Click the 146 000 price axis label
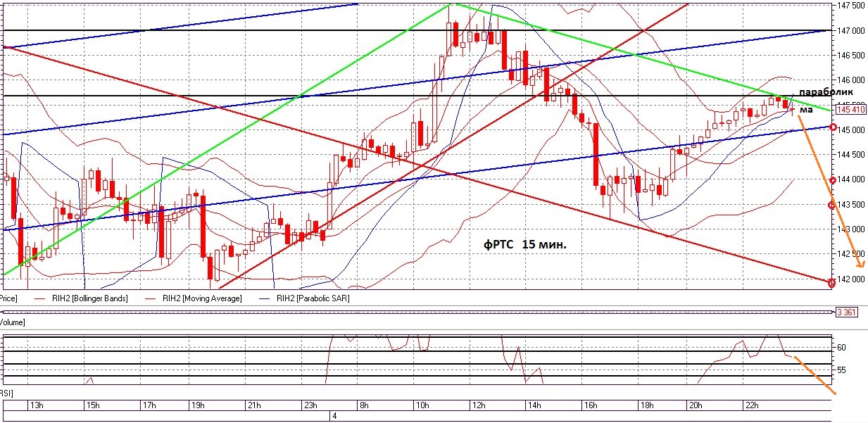The height and width of the screenshot is (423, 868). [x=851, y=80]
